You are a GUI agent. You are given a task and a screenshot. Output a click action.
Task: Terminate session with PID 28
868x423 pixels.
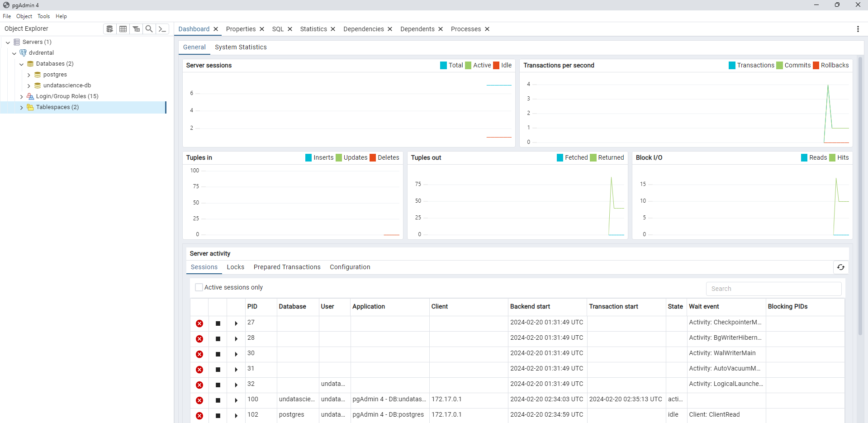pos(199,339)
